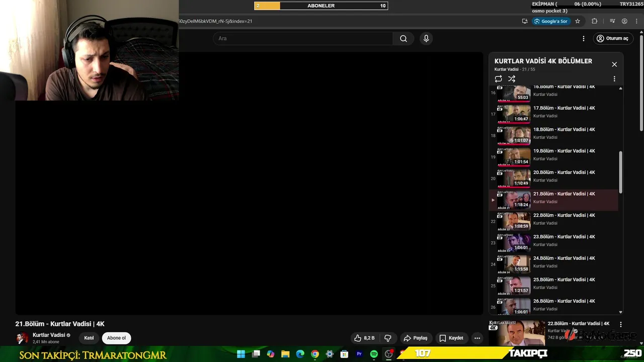Screen dimensions: 644x362
Task: Like the video with thumbs-up 8,2 B
Action: pyautogui.click(x=364, y=338)
